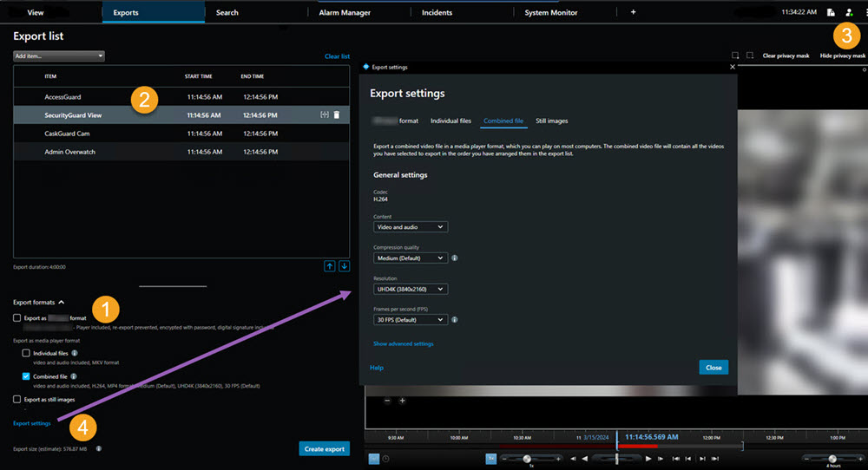This screenshot has height=470, width=868.
Task: Click the remove privacy mask icon
Action: click(750, 55)
